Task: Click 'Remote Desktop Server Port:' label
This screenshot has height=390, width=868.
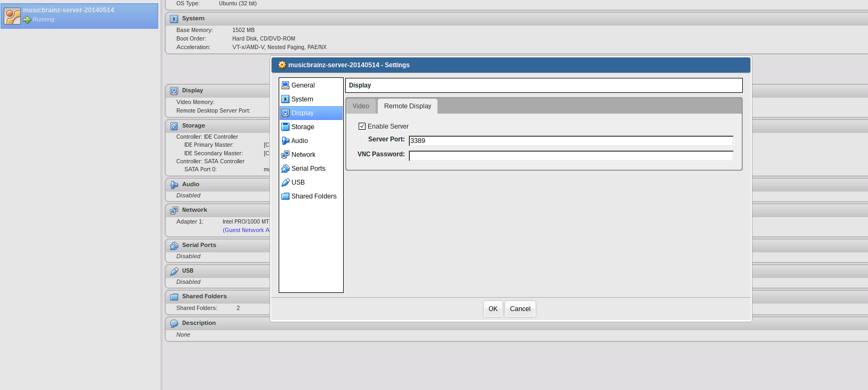Action: pos(213,110)
